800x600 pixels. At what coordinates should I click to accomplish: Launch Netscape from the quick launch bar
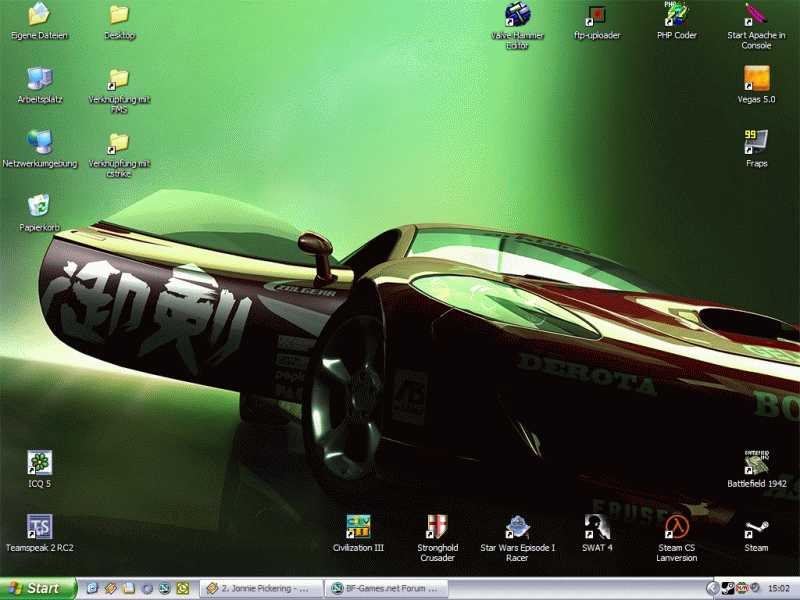coord(164,588)
